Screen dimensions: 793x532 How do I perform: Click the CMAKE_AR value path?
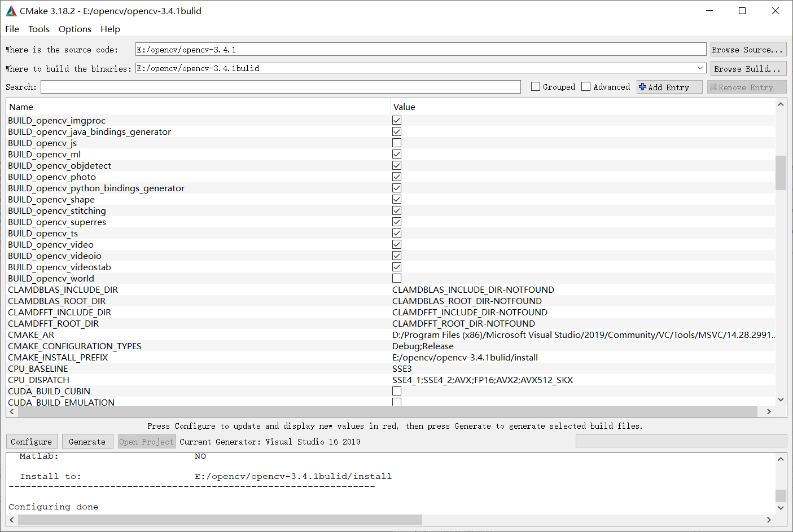[x=583, y=335]
